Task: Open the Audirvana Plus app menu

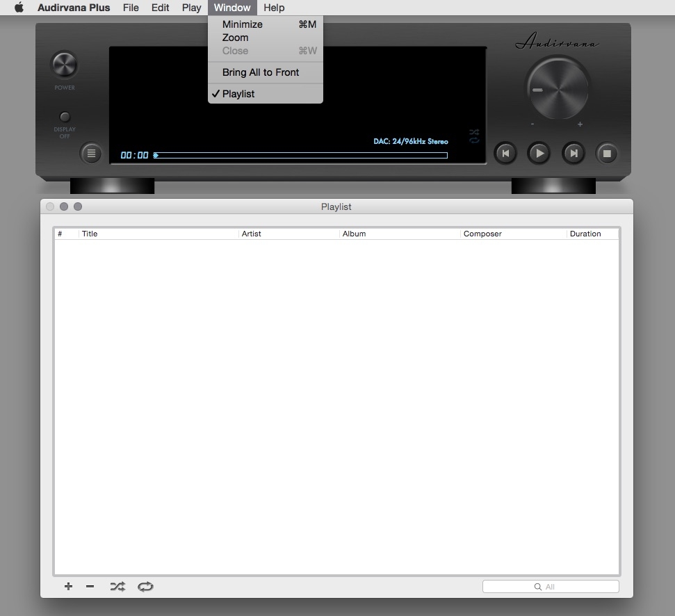Action: point(74,8)
